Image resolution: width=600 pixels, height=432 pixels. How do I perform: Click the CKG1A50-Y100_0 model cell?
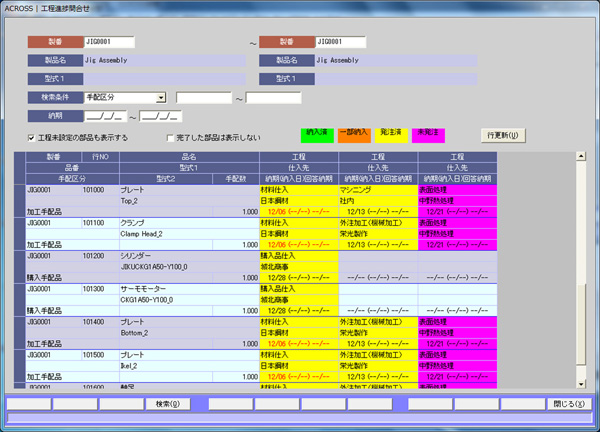189,300
